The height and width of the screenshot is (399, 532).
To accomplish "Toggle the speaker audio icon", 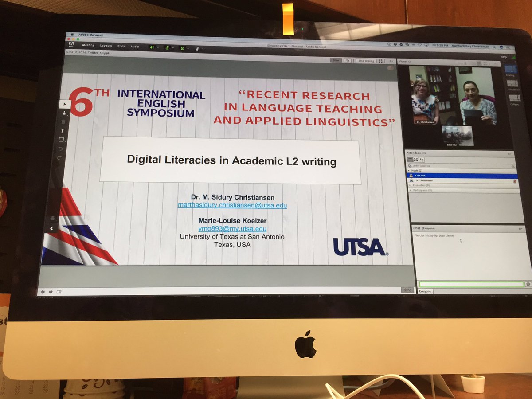I will click(x=152, y=47).
